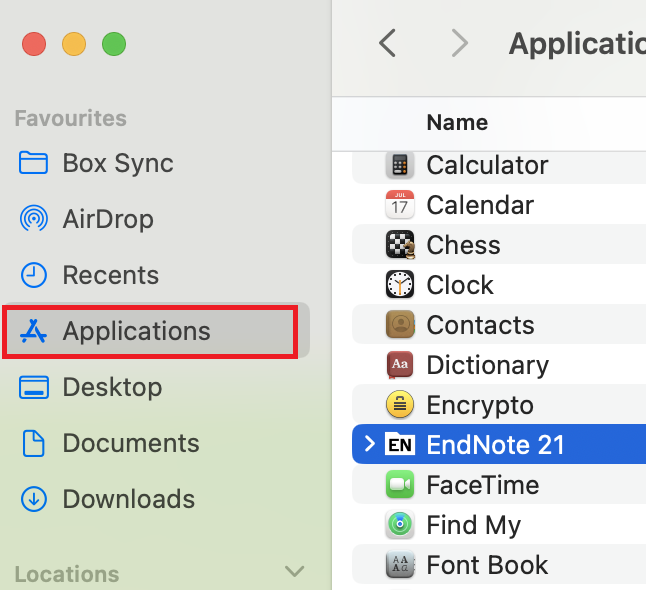Select the Dictionary app icon
This screenshot has height=590, width=646.
(x=400, y=365)
